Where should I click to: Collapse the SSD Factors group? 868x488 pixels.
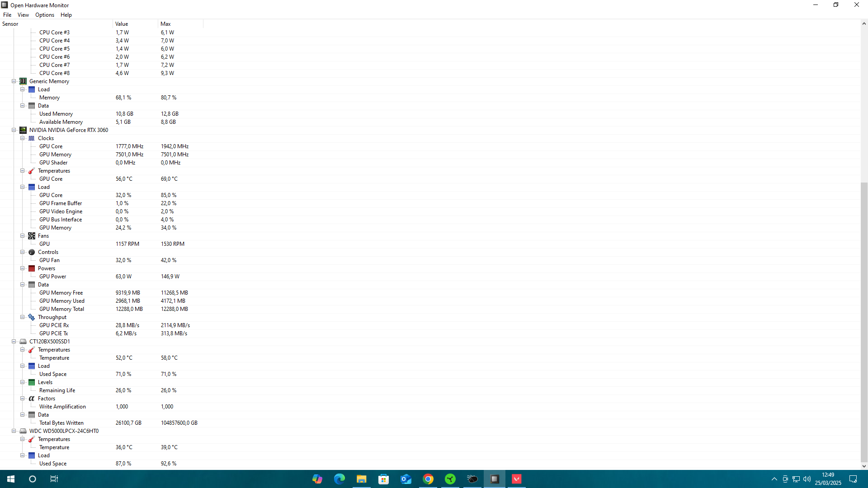coord(23,399)
